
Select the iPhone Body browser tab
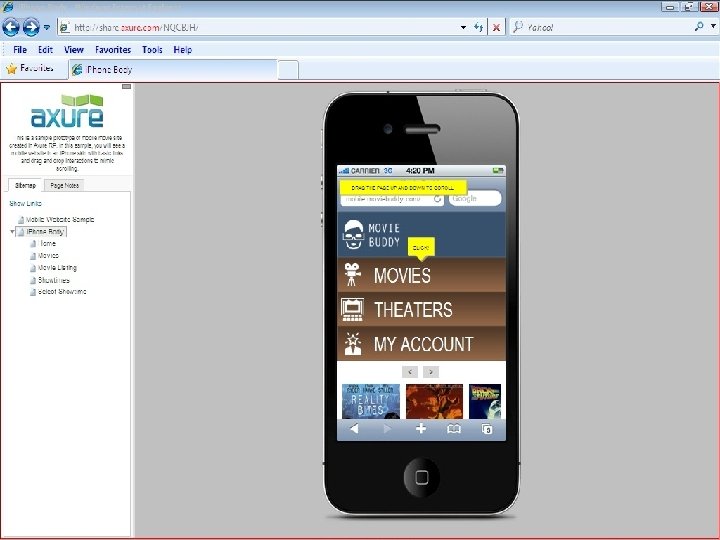point(173,69)
